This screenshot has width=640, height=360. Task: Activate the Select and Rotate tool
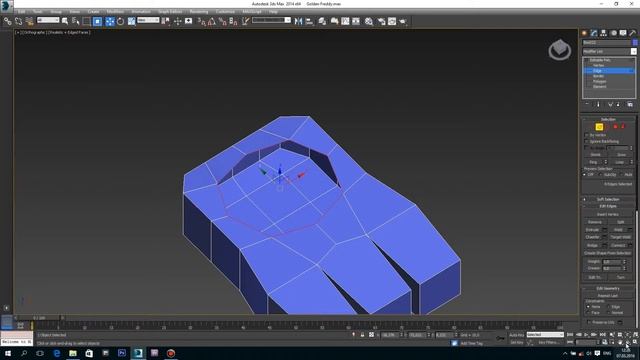coord(120,21)
